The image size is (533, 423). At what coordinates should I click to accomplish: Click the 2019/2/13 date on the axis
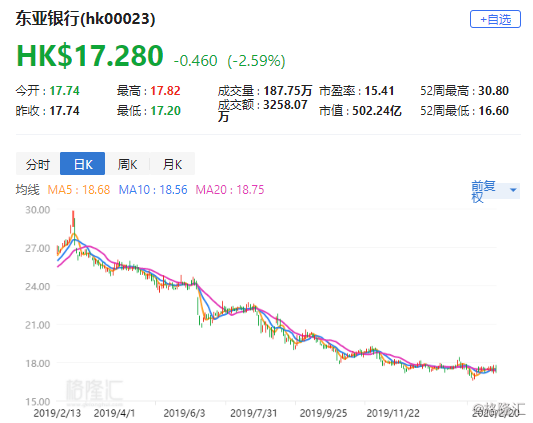57,413
